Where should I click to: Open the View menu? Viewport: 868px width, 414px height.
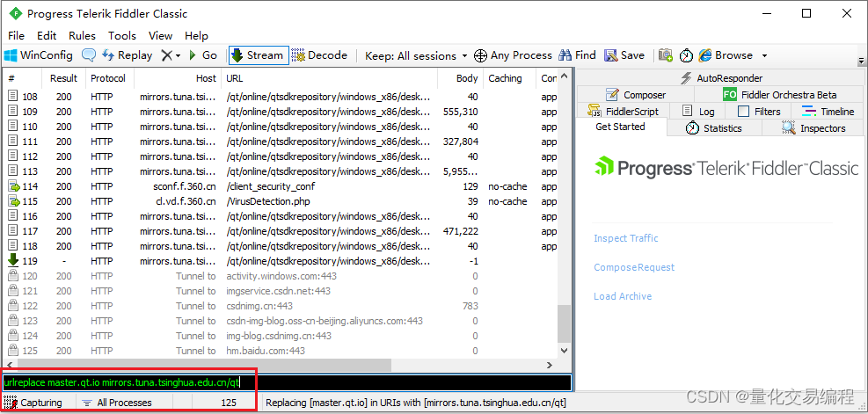click(161, 35)
